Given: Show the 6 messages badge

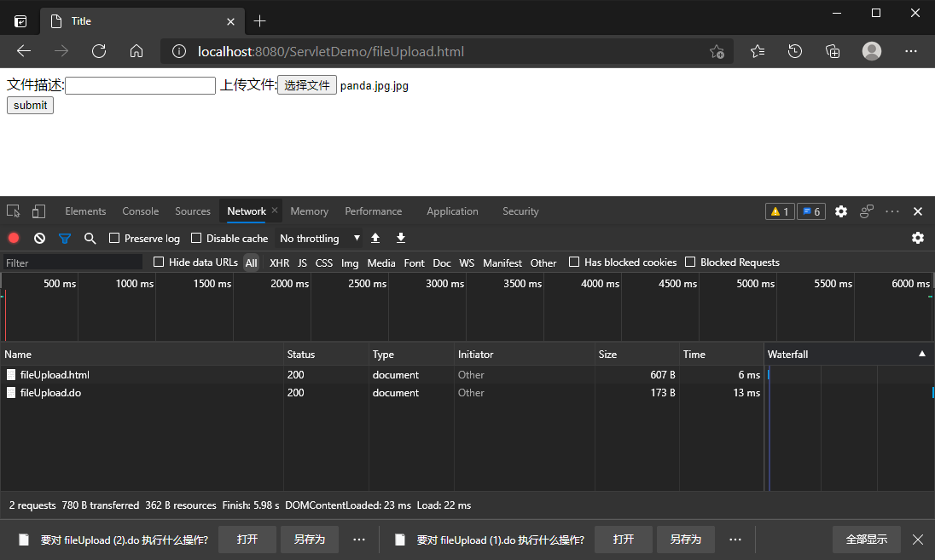Looking at the screenshot, I should [x=811, y=211].
